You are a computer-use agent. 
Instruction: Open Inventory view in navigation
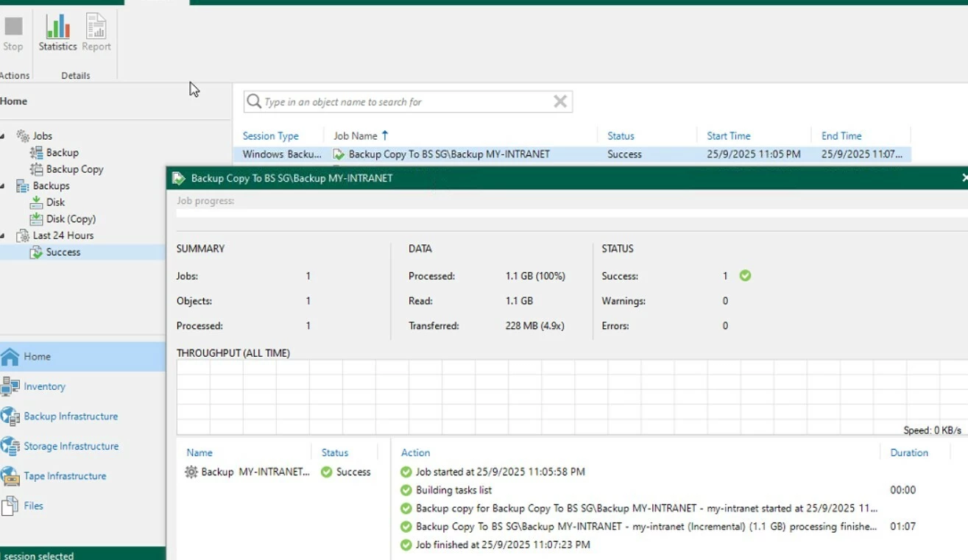coord(44,386)
